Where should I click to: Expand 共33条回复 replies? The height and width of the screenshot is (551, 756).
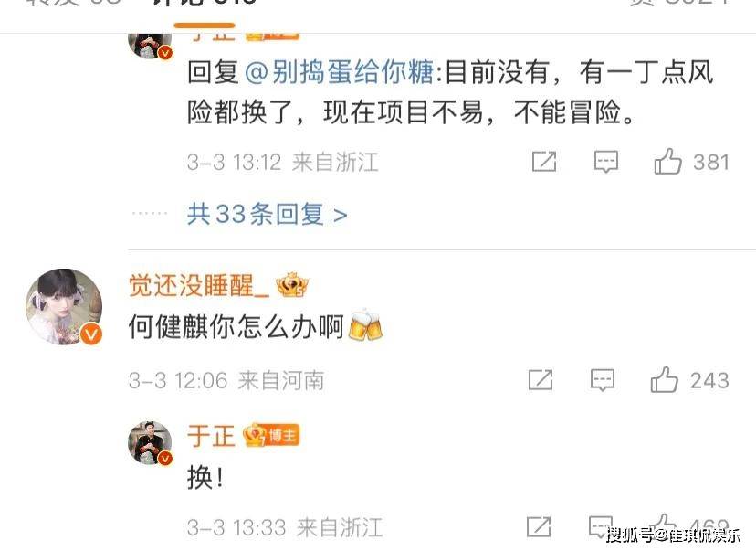tap(268, 214)
